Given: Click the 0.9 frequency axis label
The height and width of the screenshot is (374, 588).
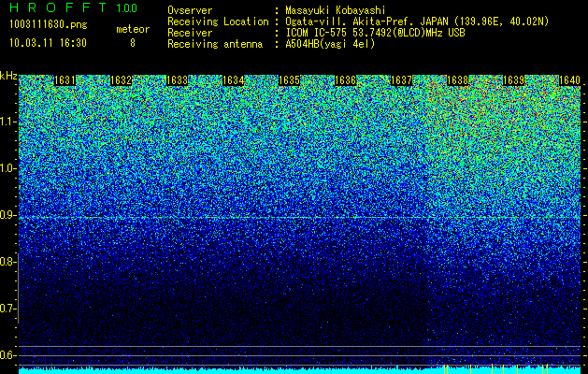Looking at the screenshot, I should [x=7, y=215].
